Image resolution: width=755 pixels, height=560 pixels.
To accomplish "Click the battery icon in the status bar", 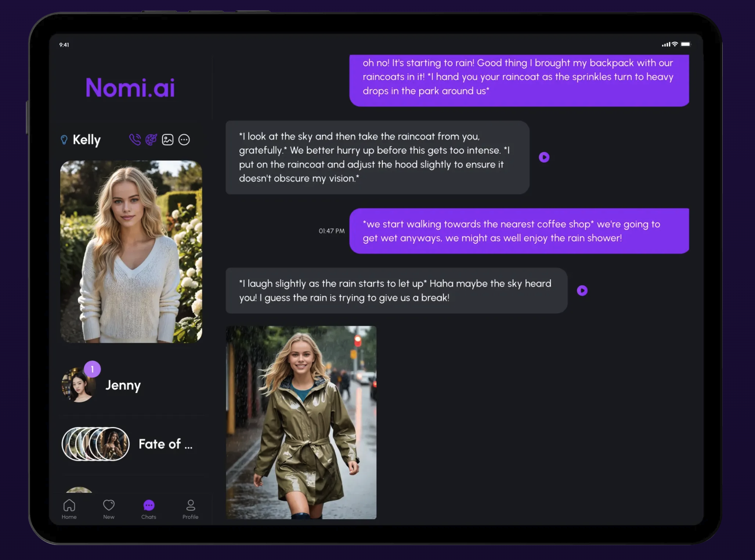I will click(x=686, y=44).
